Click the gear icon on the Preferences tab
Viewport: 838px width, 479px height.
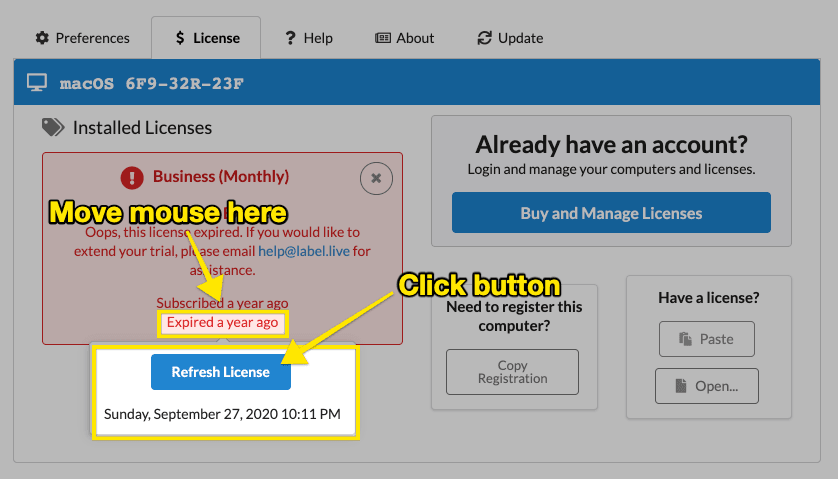42,38
